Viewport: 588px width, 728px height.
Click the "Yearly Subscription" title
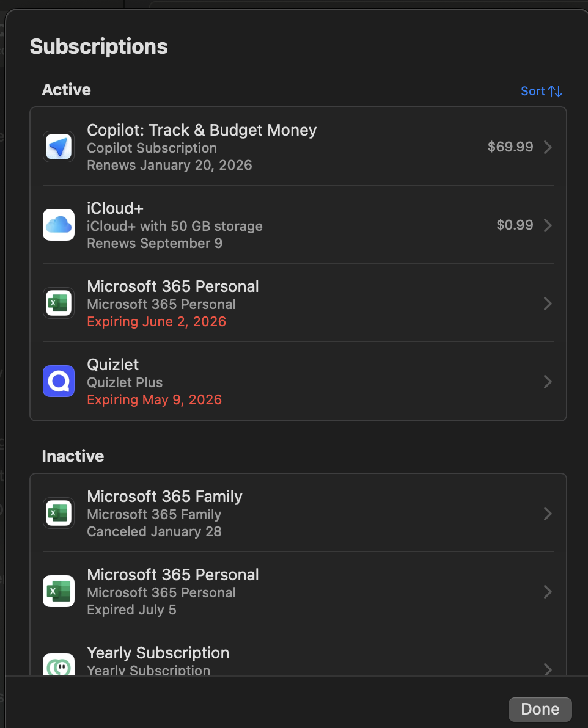(158, 653)
